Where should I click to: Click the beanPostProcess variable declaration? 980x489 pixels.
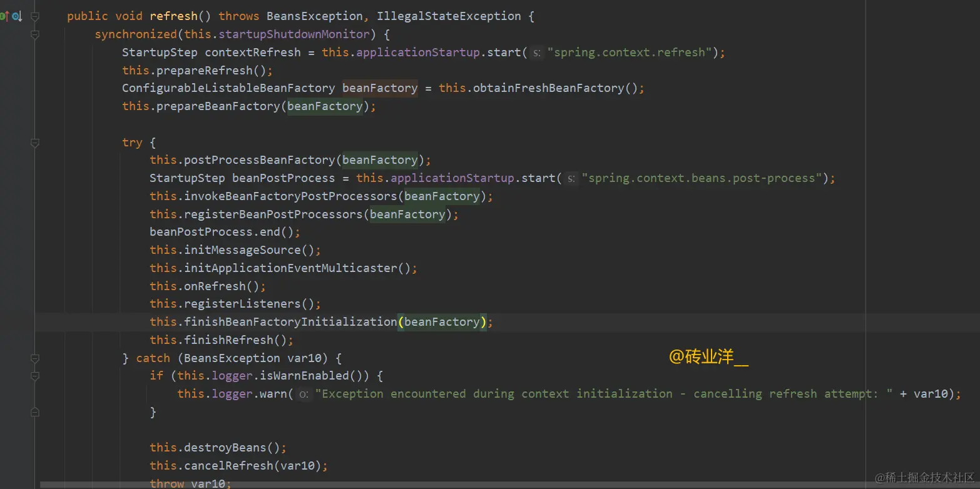[283, 178]
